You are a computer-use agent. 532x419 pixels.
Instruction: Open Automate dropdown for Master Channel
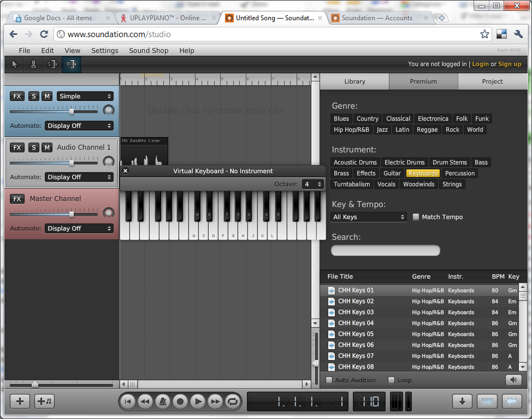point(79,229)
